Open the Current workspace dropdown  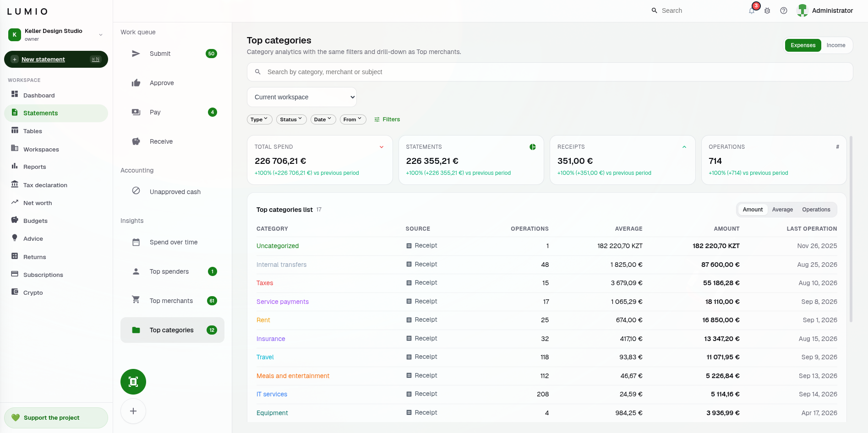coord(302,97)
